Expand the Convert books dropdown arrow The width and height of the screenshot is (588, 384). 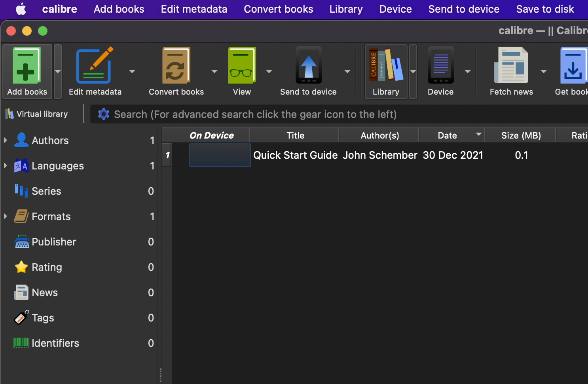[x=214, y=72]
